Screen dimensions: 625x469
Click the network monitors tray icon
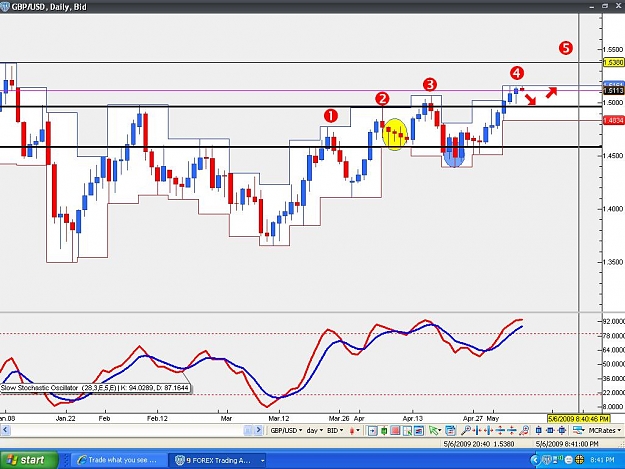557,460
